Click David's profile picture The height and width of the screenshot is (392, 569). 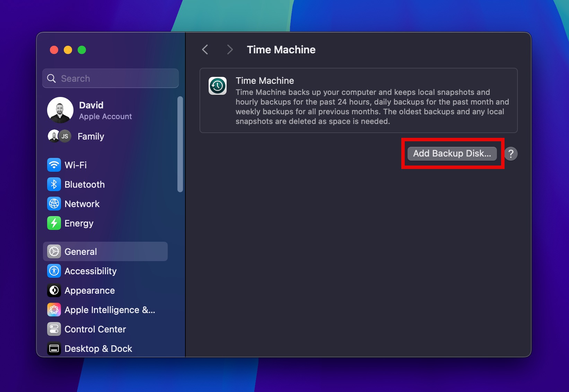[60, 110]
